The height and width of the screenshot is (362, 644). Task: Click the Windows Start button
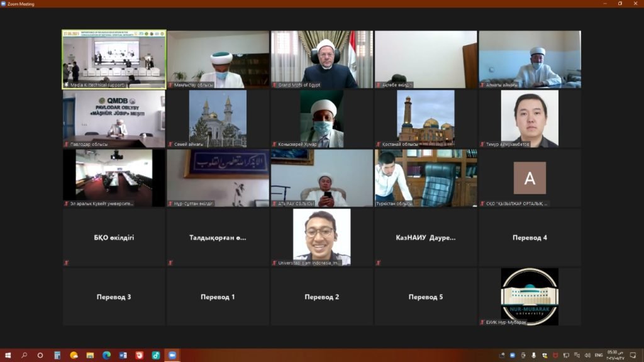[x=8, y=356]
